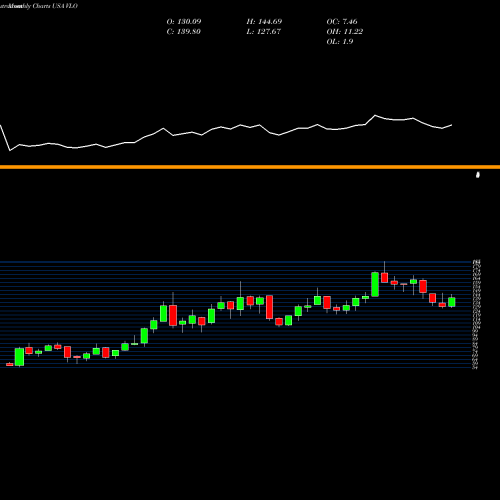This screenshot has width=500, height=500.
Task: Select the low price value L: 127.67
Action: pos(263,32)
